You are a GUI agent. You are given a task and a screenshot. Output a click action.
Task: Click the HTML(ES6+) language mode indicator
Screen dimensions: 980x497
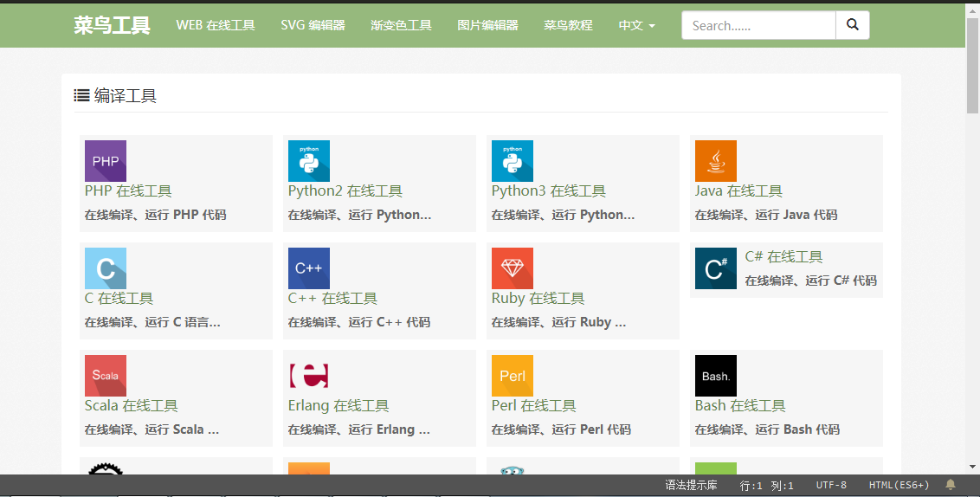(899, 485)
